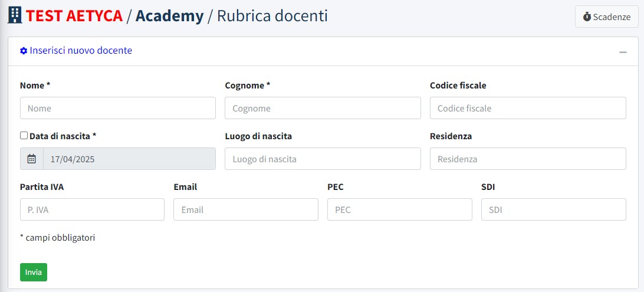Click the building icon beside TEST AETYCA
The width and height of the screenshot is (644, 292).
(x=15, y=16)
